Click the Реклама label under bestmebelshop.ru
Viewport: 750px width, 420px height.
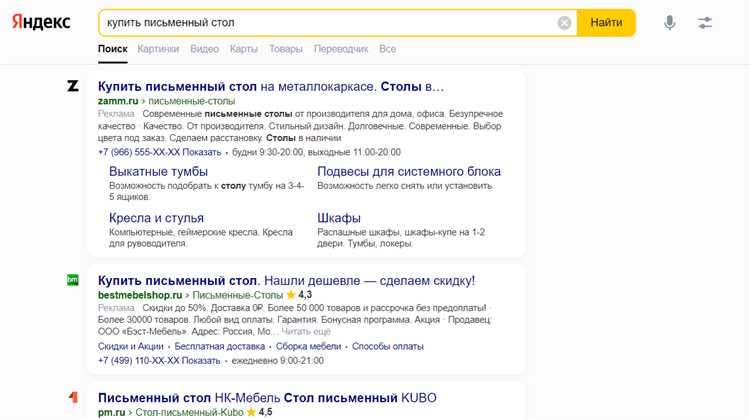click(116, 308)
